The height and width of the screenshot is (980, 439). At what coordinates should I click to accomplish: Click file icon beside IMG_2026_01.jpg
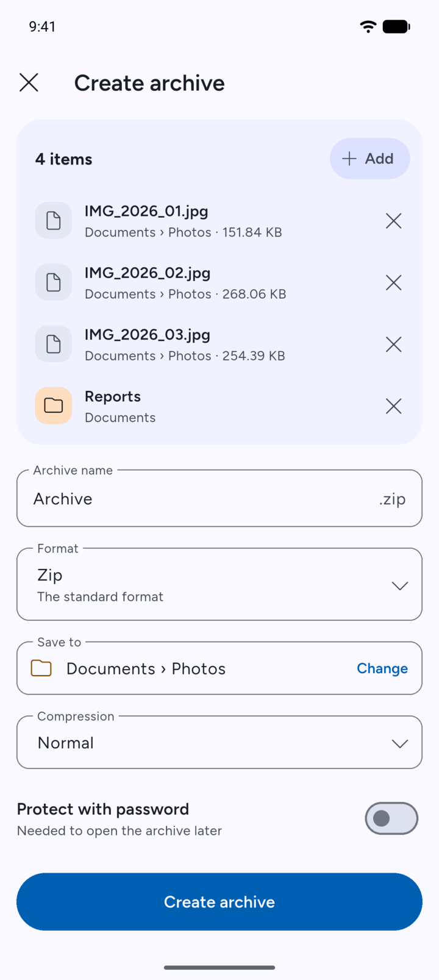click(x=54, y=221)
